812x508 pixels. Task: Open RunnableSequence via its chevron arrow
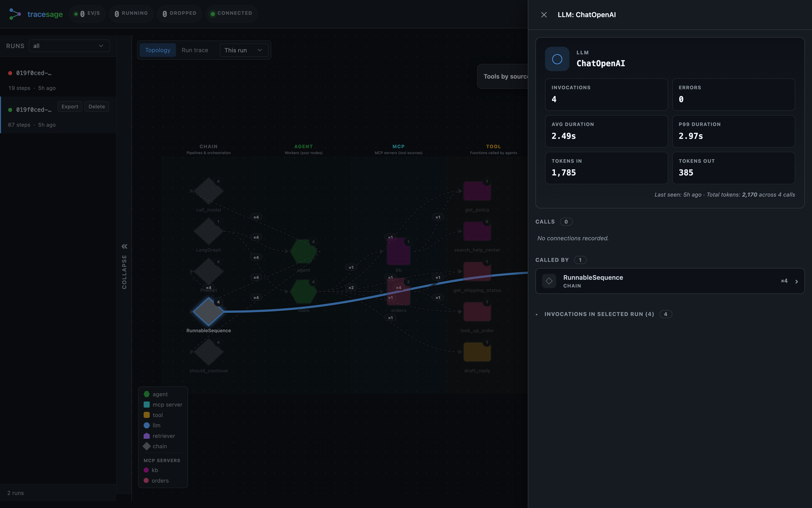point(796,281)
